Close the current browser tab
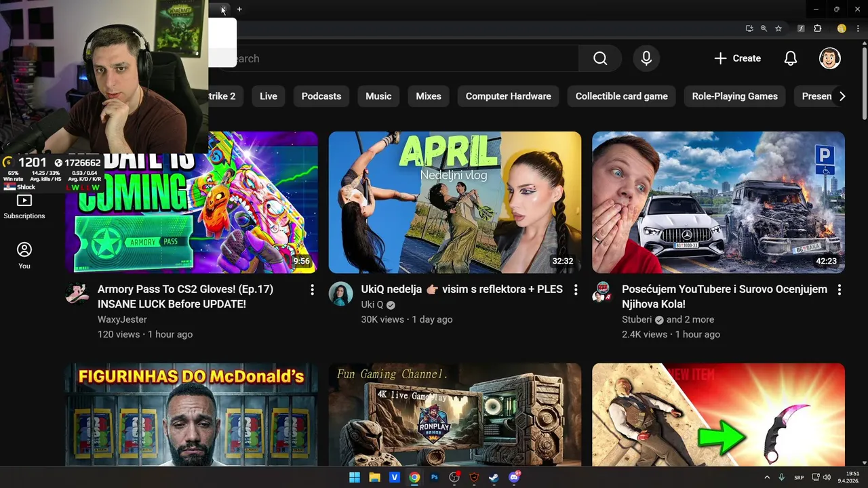The width and height of the screenshot is (868, 488). click(223, 9)
